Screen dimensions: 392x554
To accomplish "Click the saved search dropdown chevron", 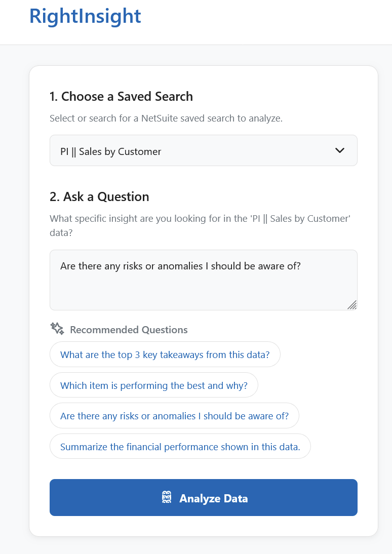I will pos(340,150).
